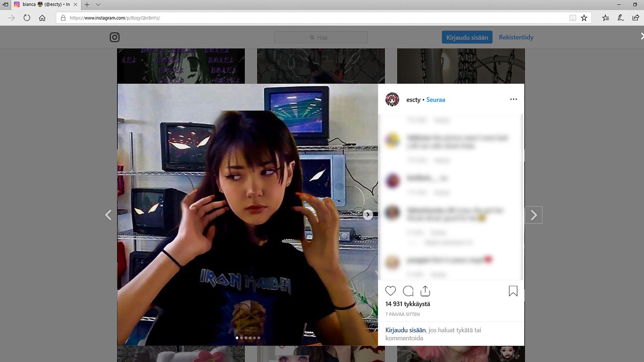Viewport: 644px width, 362px height.
Task: Click the Instagram logo icon
Action: (x=115, y=37)
